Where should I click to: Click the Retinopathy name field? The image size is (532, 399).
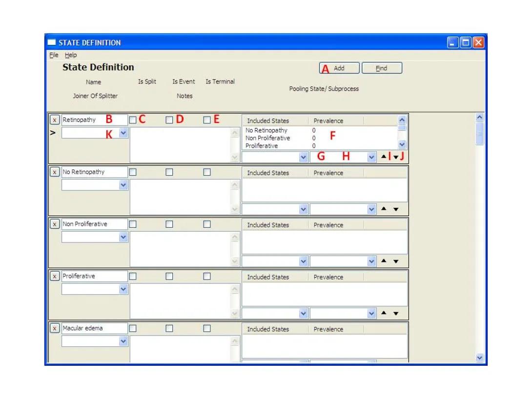point(94,120)
